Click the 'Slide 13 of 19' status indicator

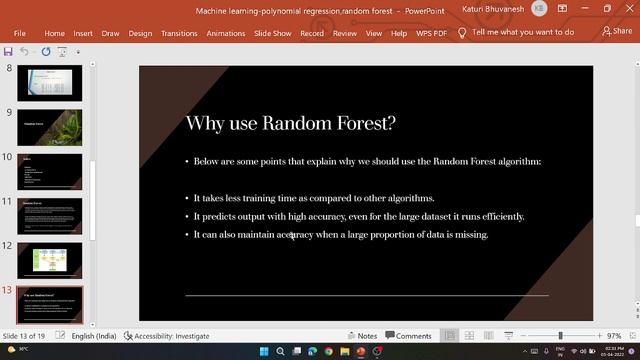click(24, 336)
